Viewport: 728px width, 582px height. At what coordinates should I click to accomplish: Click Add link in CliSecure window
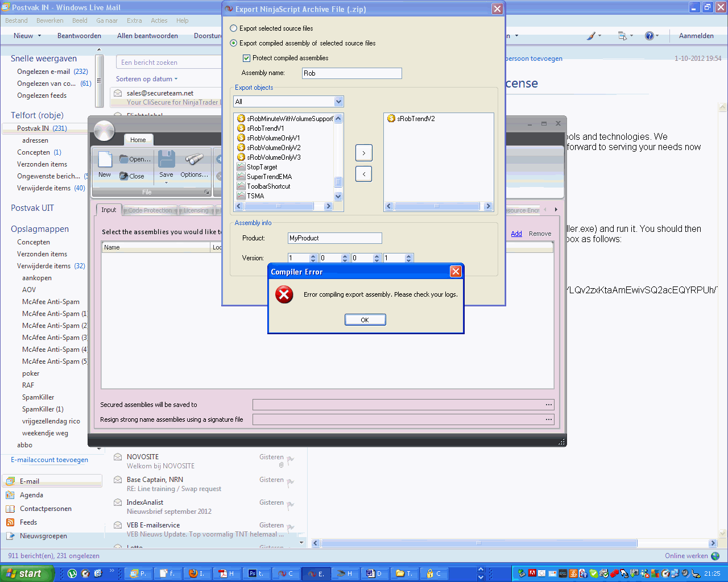[x=516, y=234]
